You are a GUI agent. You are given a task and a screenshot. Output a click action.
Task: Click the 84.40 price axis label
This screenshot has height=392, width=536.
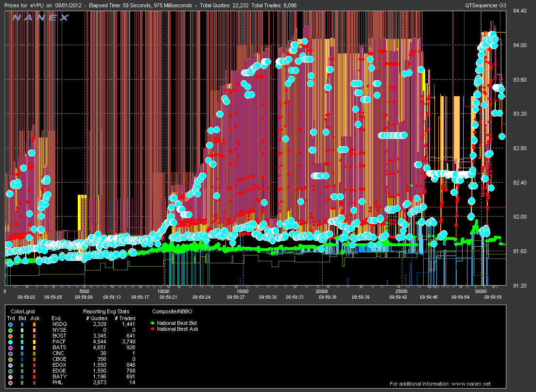pyautogui.click(x=520, y=11)
